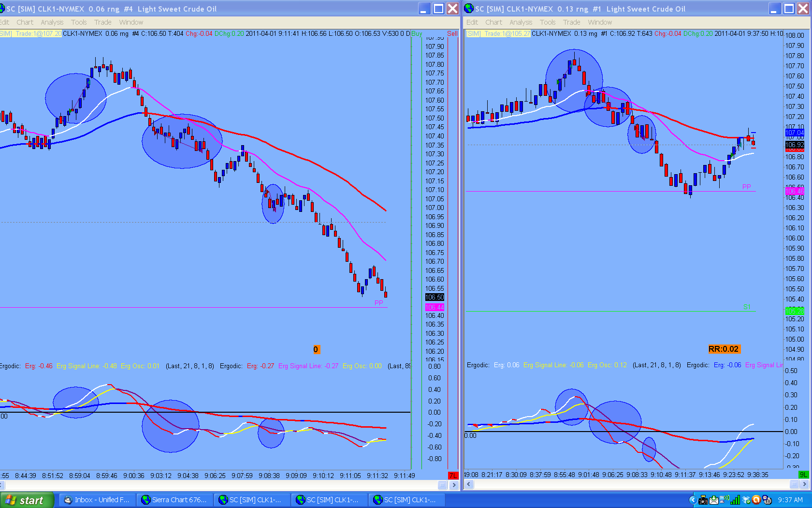Viewport: 812px width, 508px height.
Task: Click the Trade:1@107.20 label in left chart
Action: point(38,33)
